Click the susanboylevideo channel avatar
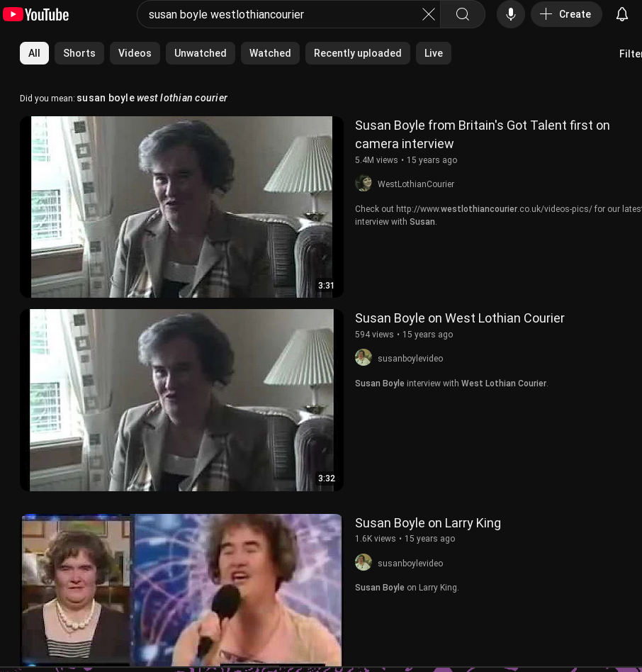This screenshot has width=642, height=672. (x=364, y=357)
